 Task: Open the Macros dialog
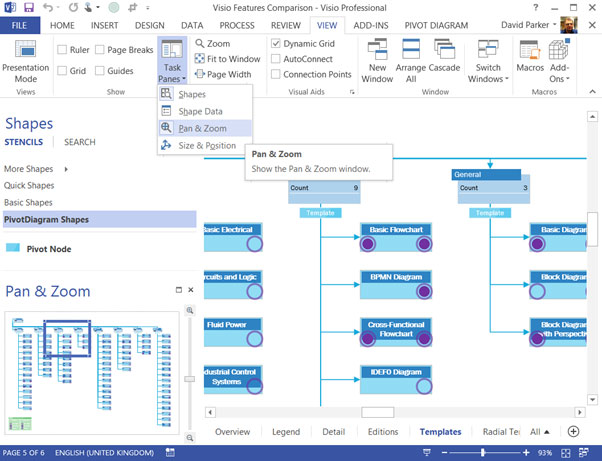(x=530, y=56)
